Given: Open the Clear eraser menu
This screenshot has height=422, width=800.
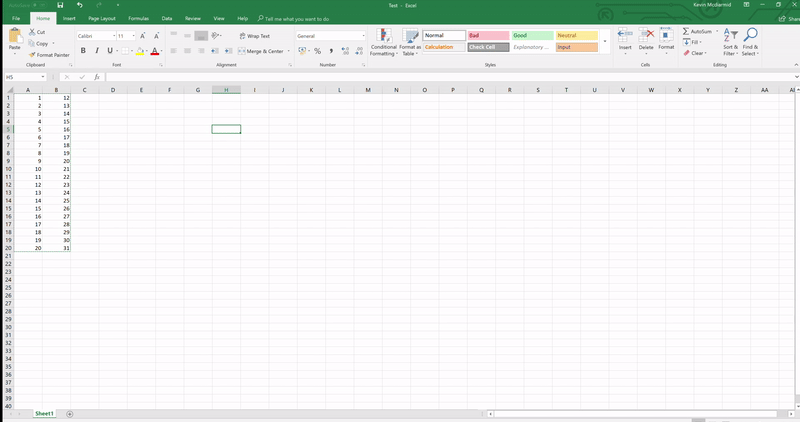Looking at the screenshot, I should click(694, 53).
